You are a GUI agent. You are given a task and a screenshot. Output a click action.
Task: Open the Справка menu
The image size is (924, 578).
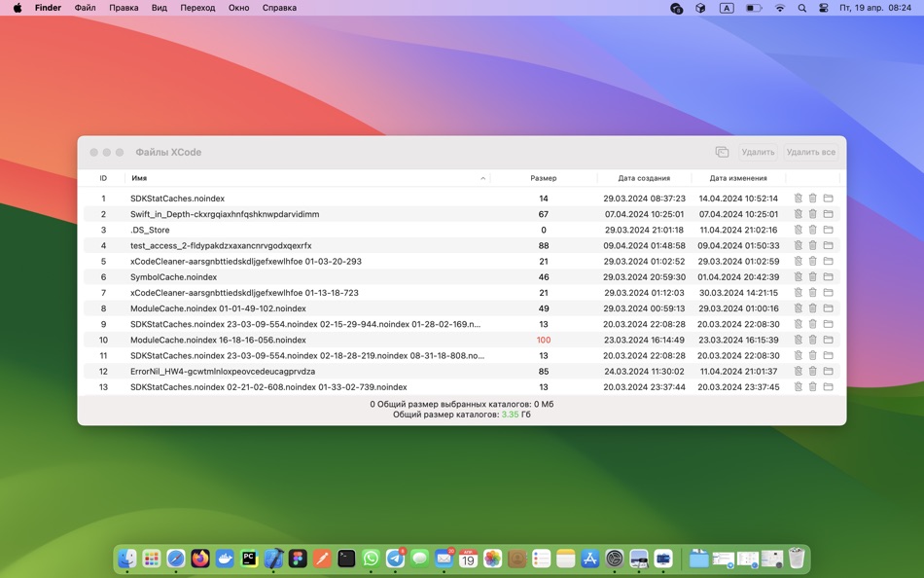click(279, 8)
